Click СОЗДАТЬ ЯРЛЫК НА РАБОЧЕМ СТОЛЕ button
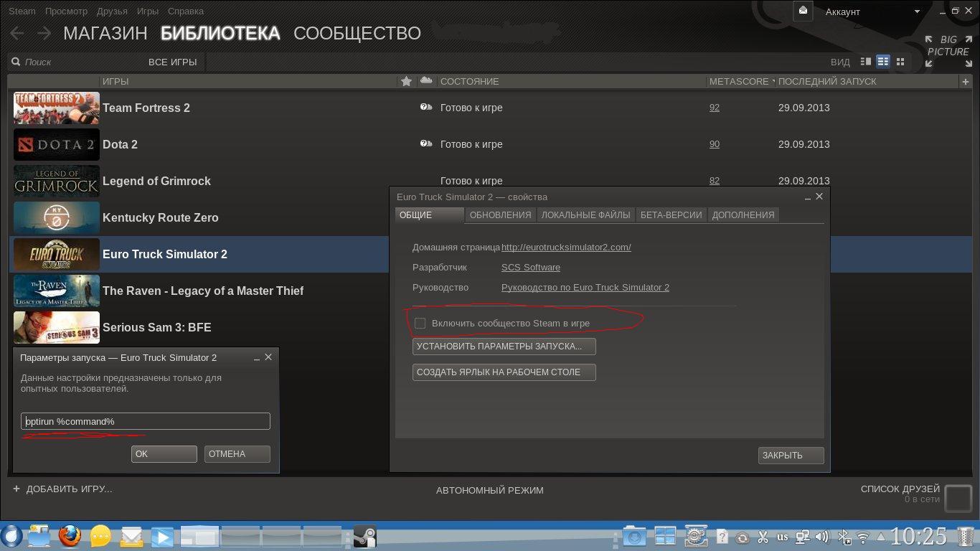This screenshot has height=551, width=980. [504, 372]
